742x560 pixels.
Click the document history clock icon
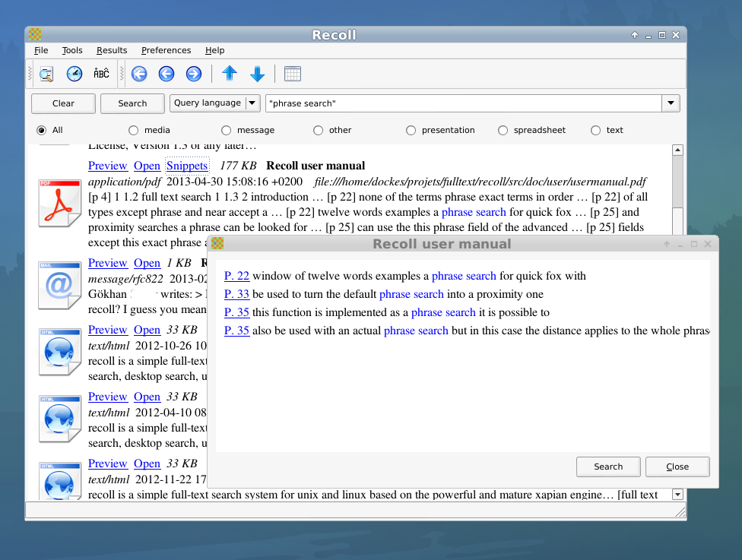(74, 74)
